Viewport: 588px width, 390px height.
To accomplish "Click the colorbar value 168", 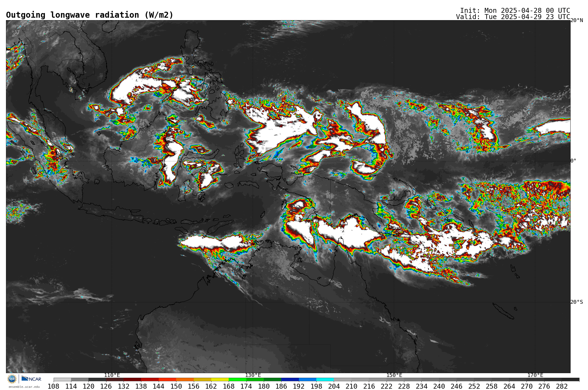I will tap(229, 386).
